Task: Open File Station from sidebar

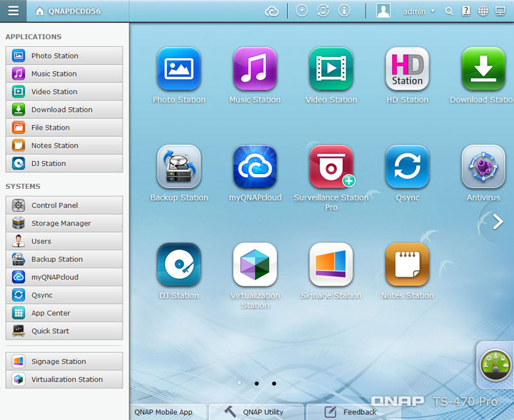Action: coord(64,127)
